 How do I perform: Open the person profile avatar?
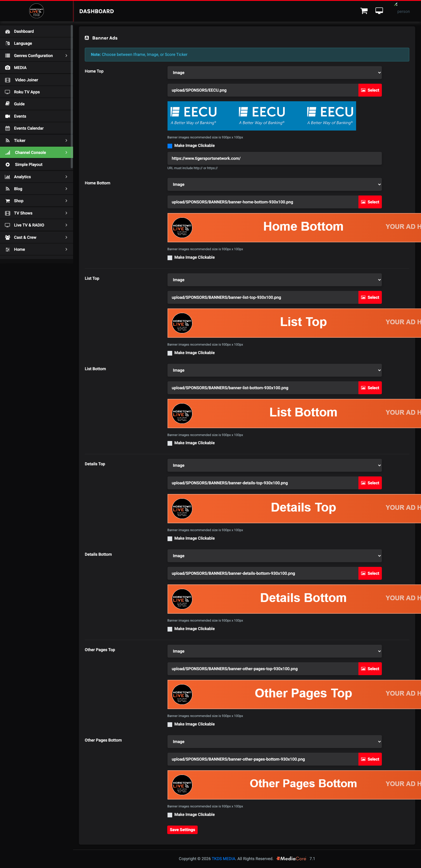coord(403,11)
